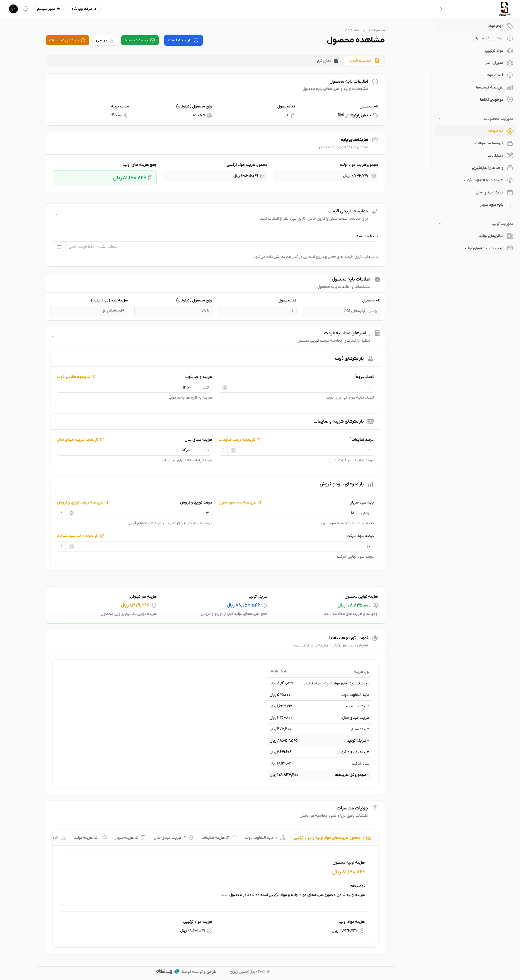Image resolution: width=520 pixels, height=980 pixels.
Task: Click the تعداد درجه input field
Action: coord(300,387)
